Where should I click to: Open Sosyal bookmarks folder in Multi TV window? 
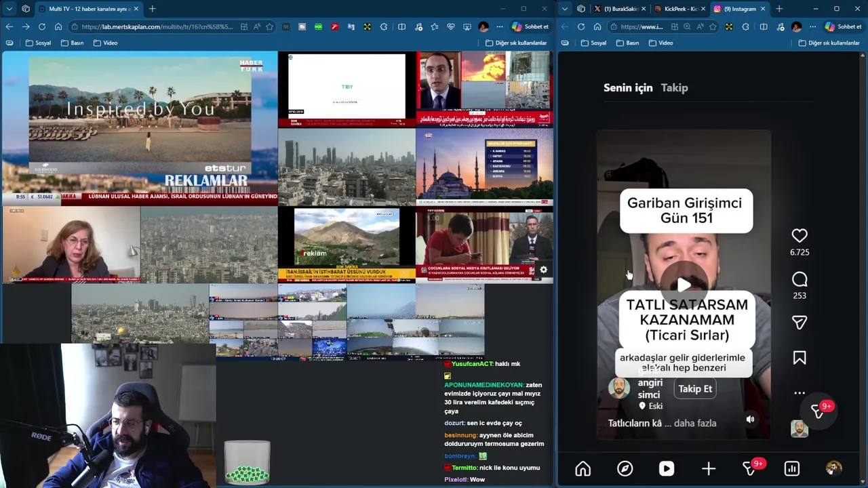(38, 43)
